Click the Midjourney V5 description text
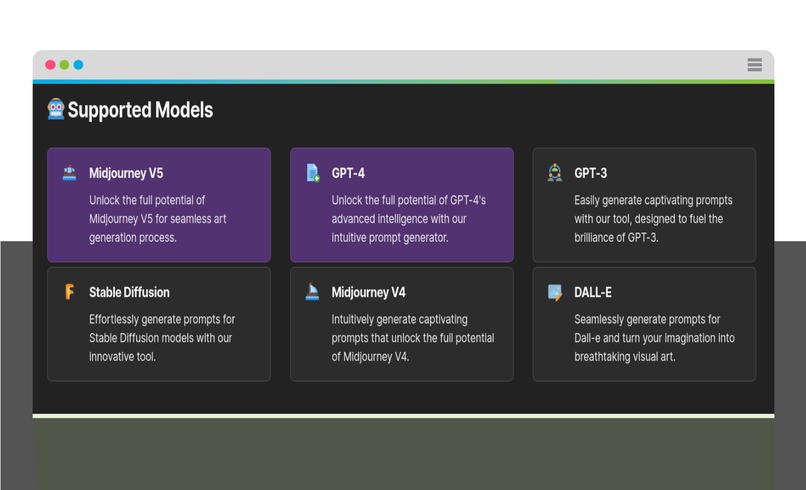806x490 pixels. click(x=158, y=219)
